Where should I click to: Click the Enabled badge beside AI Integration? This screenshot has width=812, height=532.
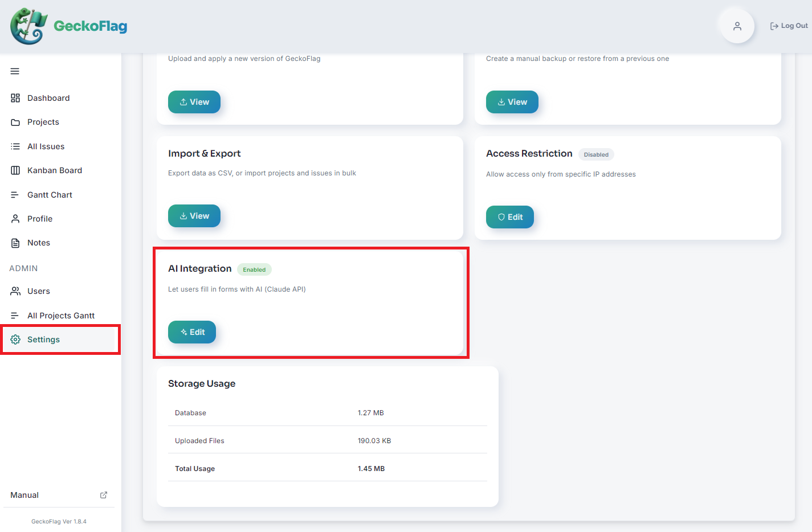click(254, 269)
